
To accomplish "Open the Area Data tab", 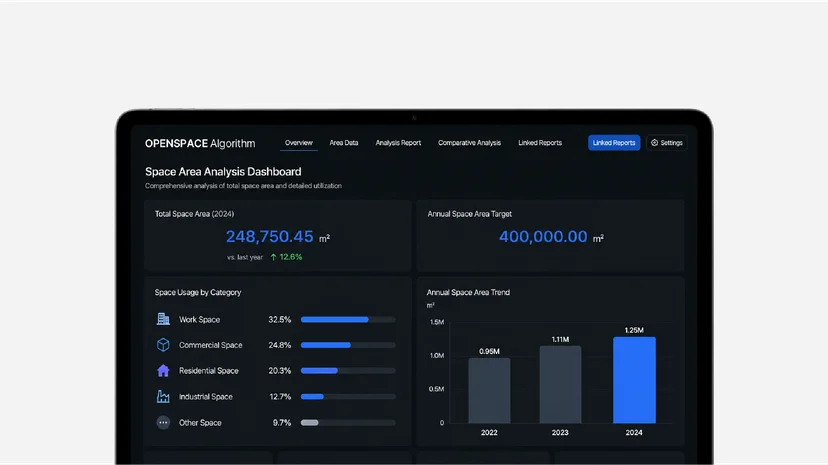I will point(344,143).
